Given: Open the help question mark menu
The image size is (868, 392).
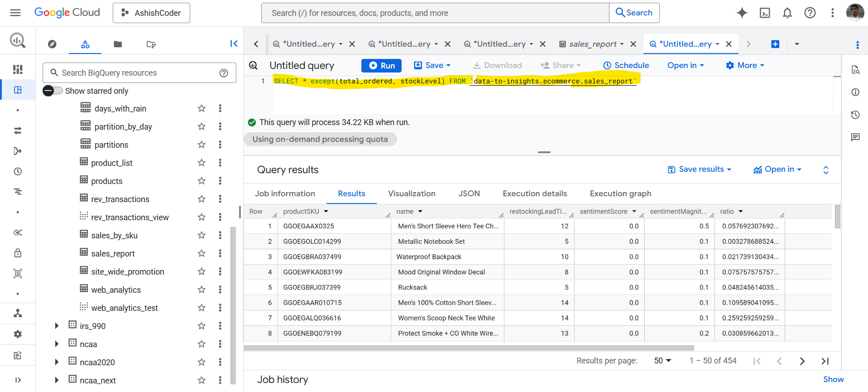Looking at the screenshot, I should tap(810, 13).
